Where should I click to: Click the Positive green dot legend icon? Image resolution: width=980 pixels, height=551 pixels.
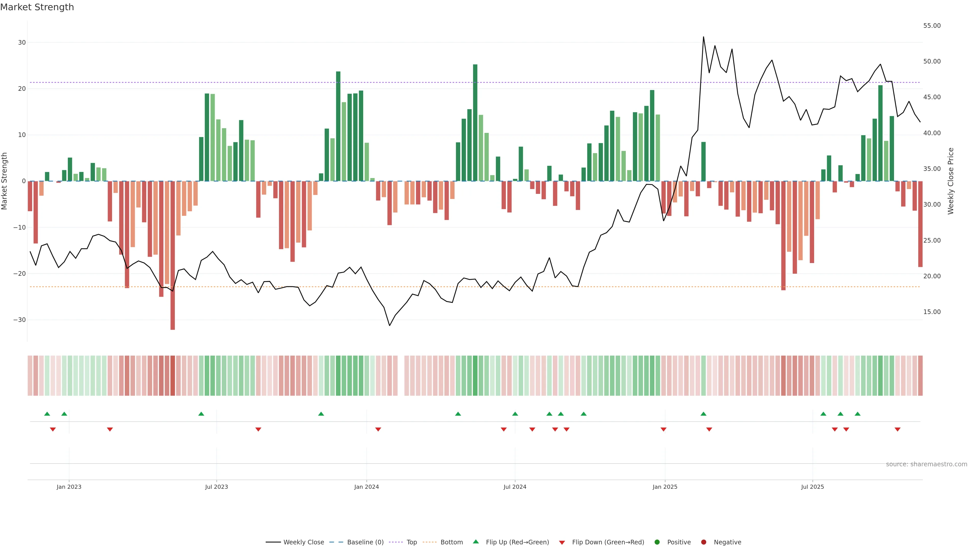[x=657, y=542]
